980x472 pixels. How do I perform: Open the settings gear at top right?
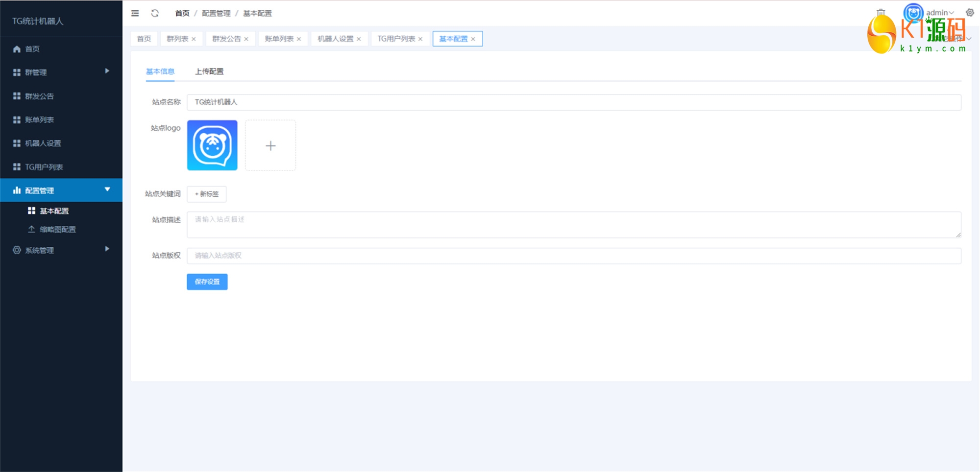tap(970, 13)
